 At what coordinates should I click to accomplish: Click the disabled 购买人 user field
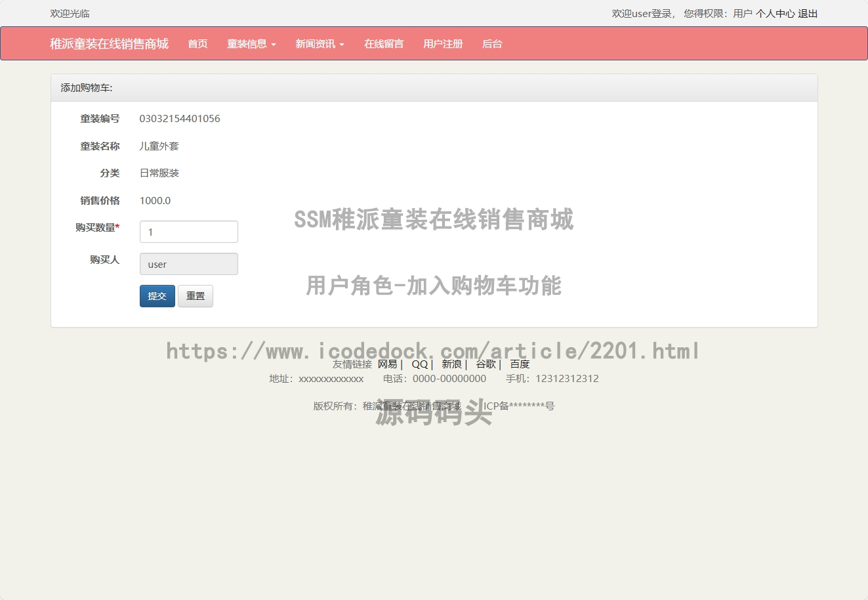189,264
